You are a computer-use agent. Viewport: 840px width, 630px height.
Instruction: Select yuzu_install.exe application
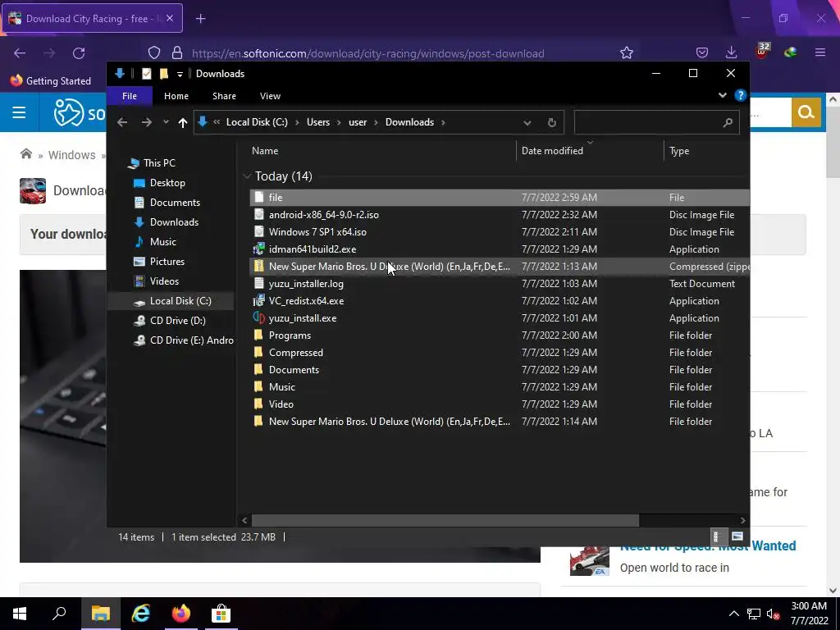coord(303,317)
